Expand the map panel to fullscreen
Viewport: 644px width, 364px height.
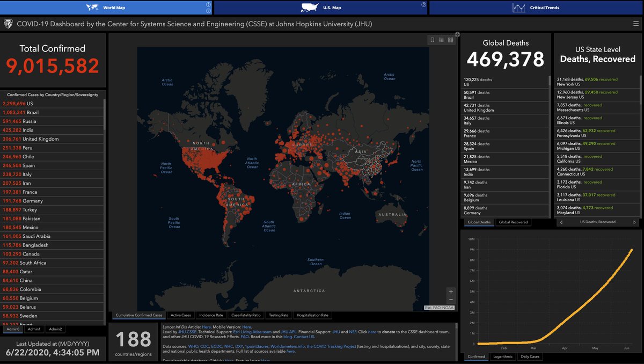point(457,34)
